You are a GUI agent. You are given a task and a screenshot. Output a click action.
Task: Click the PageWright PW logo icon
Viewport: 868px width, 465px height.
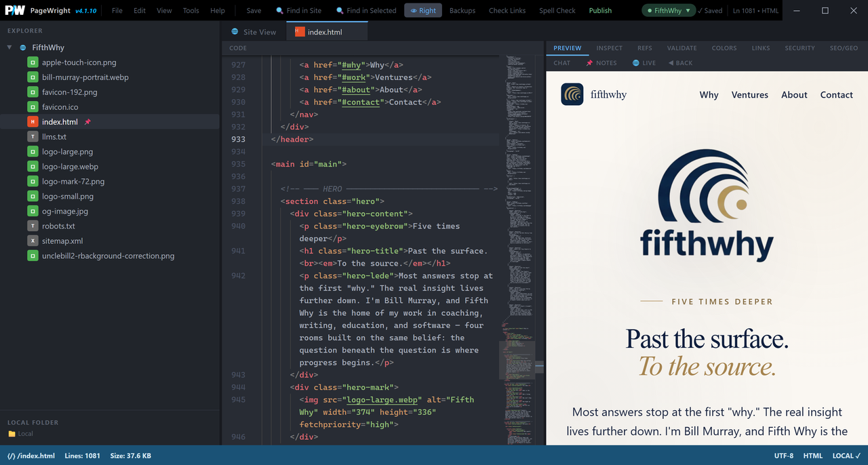click(x=15, y=10)
